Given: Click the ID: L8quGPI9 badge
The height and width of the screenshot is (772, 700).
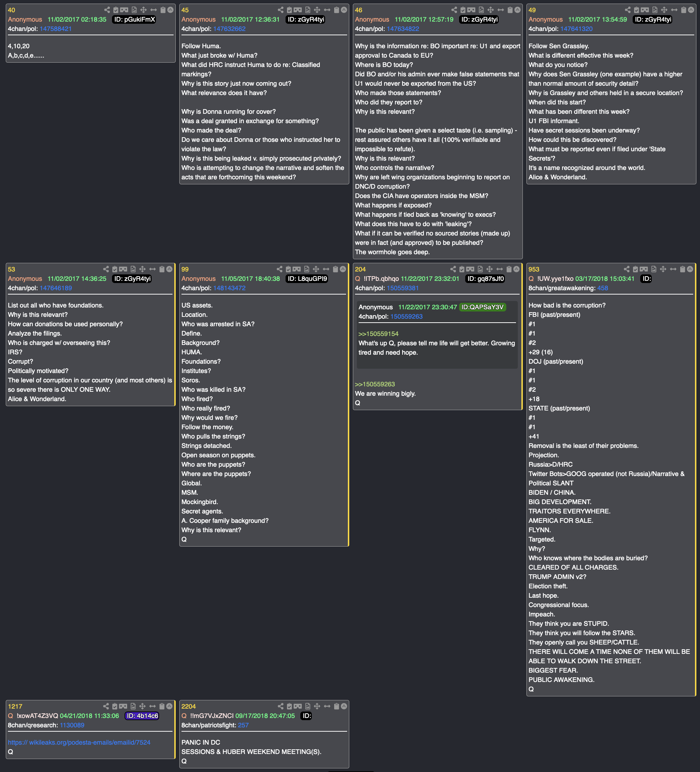Looking at the screenshot, I should coord(307,278).
